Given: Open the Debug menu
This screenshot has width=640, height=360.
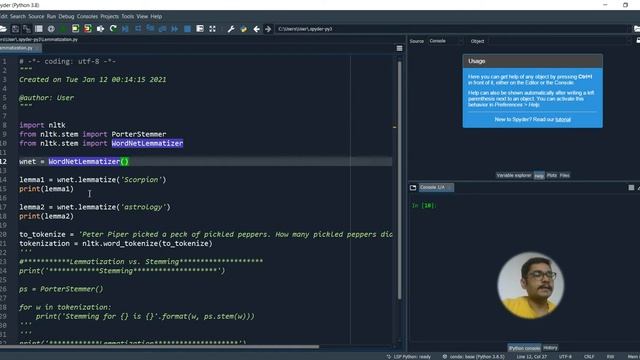Looking at the screenshot, I should coord(66,16).
